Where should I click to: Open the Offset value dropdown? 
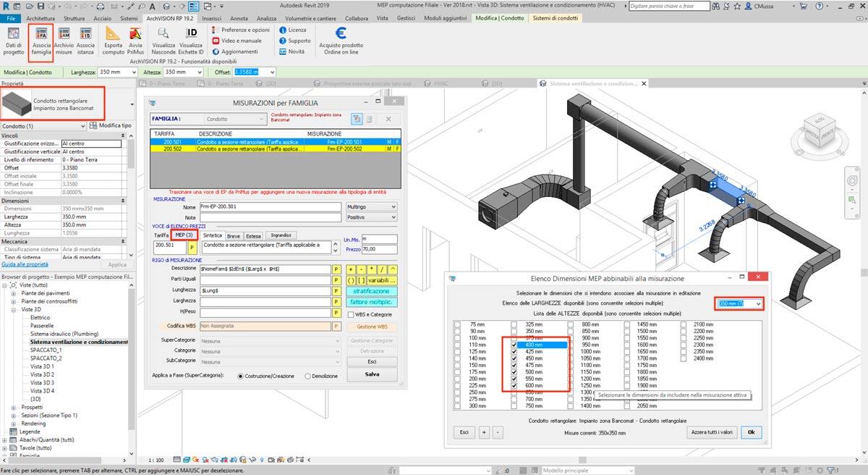(273, 72)
